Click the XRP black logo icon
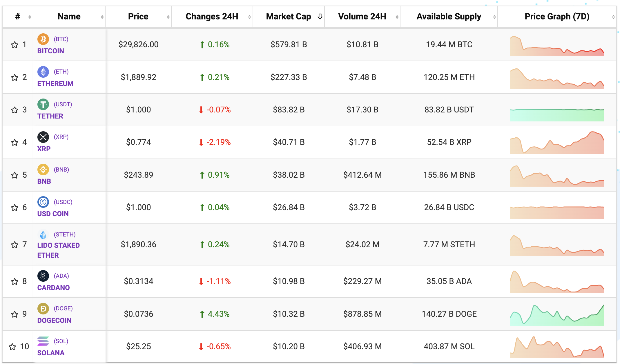The height and width of the screenshot is (364, 620). coord(43,137)
